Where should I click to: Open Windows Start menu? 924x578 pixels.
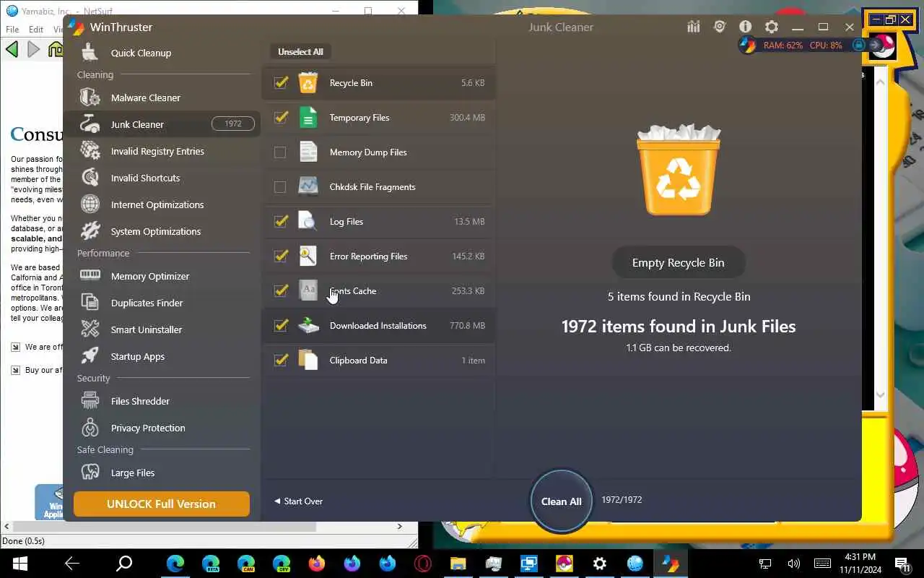click(19, 564)
